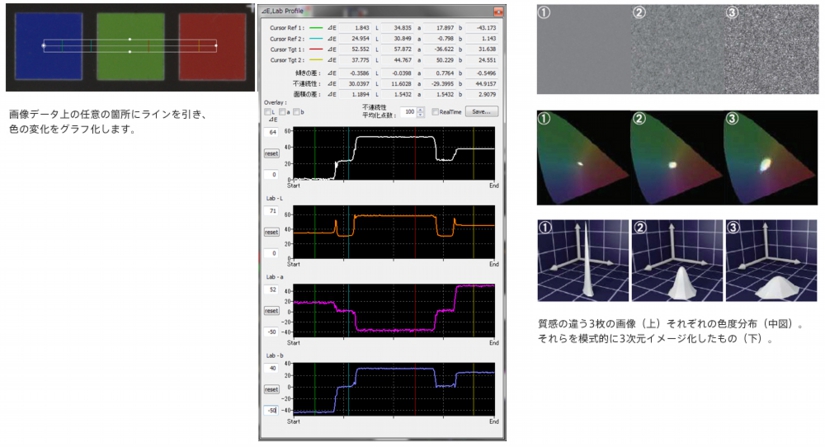
Task: Reset the Lab - b graph scale
Action: click(271, 389)
